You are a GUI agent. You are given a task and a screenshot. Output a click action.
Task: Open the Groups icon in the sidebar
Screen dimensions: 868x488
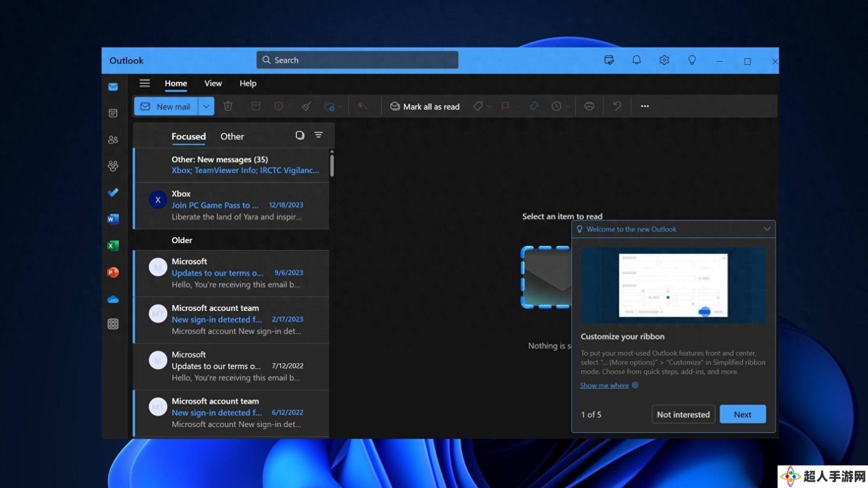(113, 166)
